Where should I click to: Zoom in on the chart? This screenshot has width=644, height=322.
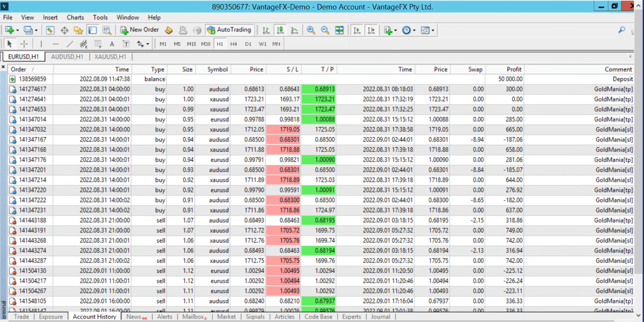311,30
